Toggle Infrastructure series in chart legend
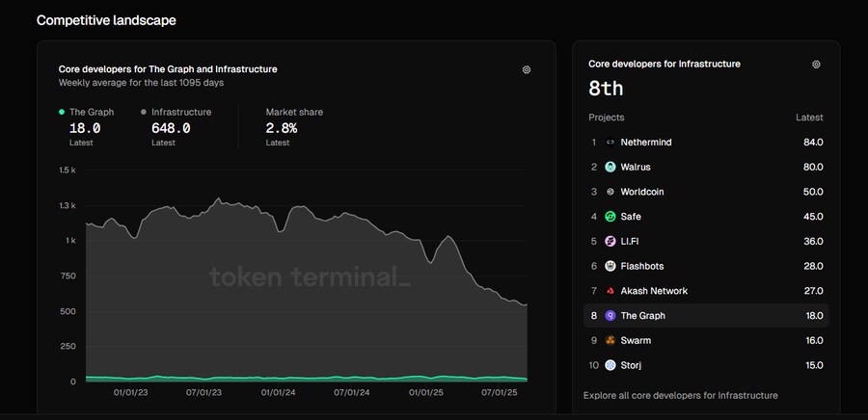Screen dimensions: 868x420 180,113
